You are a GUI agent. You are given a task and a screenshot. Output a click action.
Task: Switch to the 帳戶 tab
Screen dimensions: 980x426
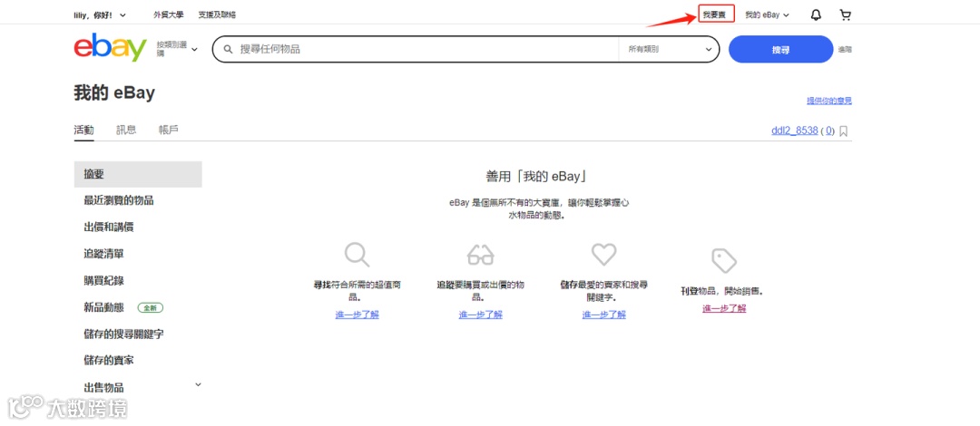click(168, 130)
